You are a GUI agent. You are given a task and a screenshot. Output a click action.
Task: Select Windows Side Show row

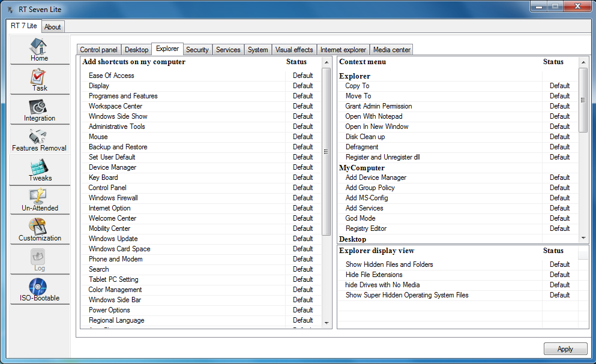[201, 116]
